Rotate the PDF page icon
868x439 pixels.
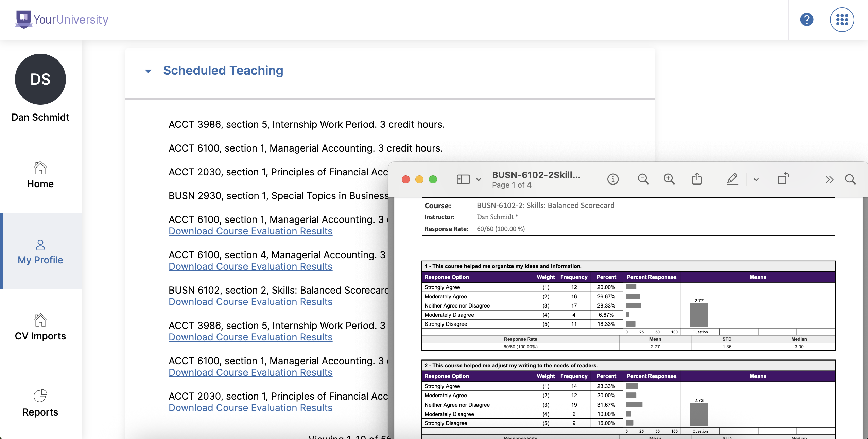coord(783,179)
